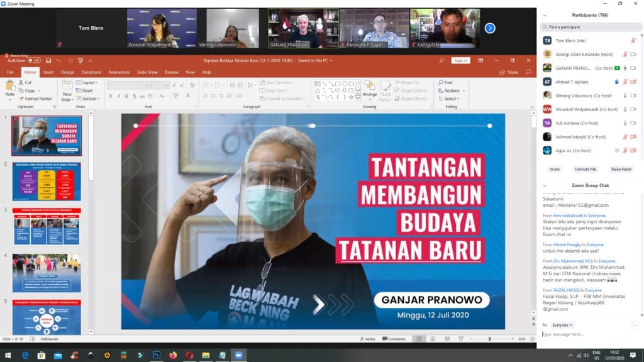644x362 pixels.
Task: Open Firefox from the taskbar
Action: click(x=173, y=355)
